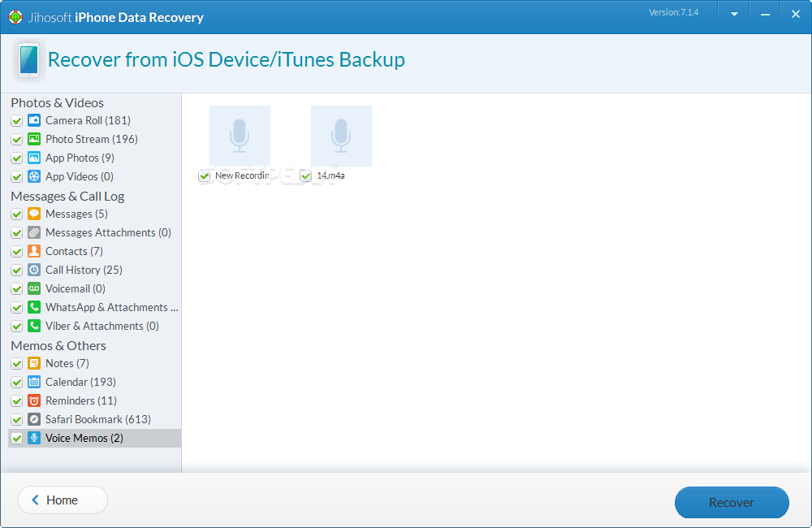Minimize the Jihosoft window

coord(765,14)
